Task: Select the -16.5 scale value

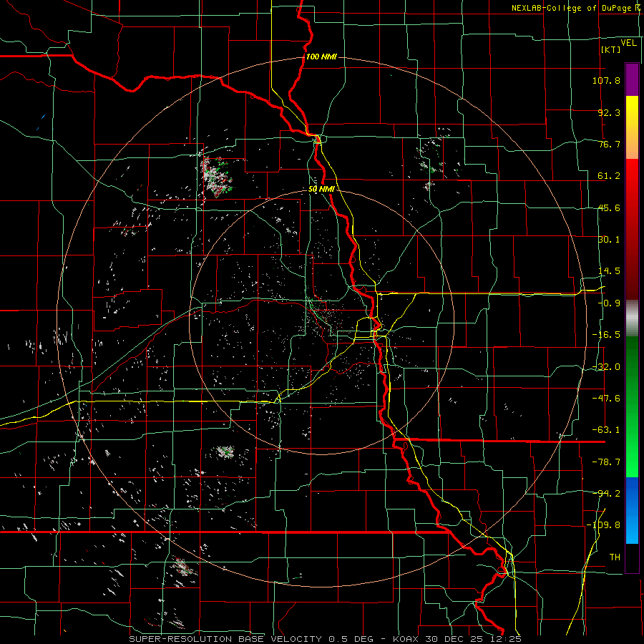Action: point(606,335)
